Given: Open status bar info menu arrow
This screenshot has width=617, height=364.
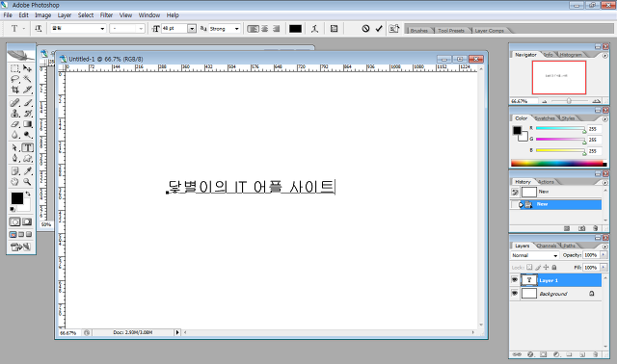Looking at the screenshot, I should coord(177,332).
